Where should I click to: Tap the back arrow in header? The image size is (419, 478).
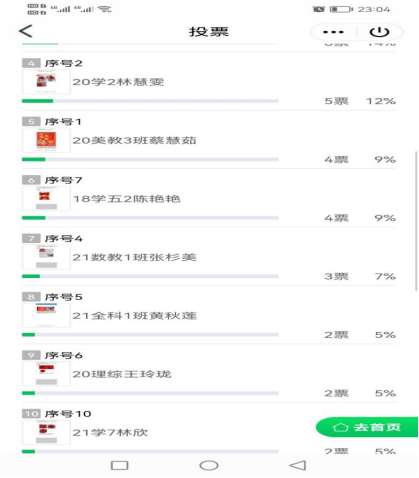[x=26, y=31]
